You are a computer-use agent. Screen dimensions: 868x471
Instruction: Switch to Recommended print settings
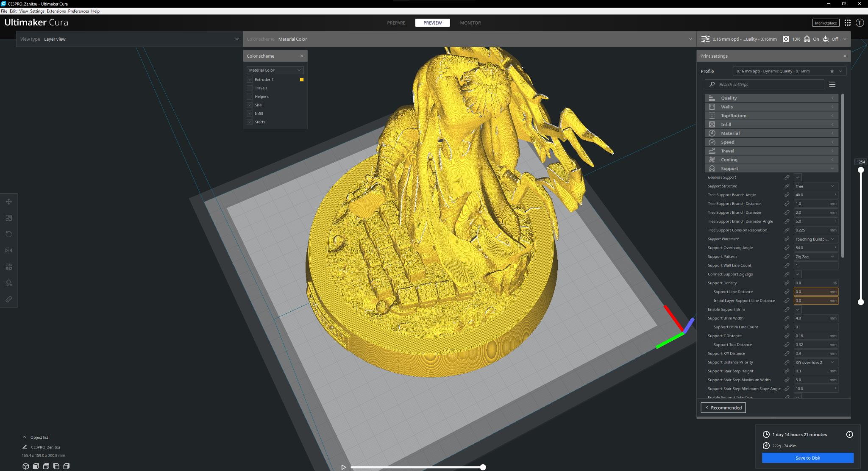723,407
